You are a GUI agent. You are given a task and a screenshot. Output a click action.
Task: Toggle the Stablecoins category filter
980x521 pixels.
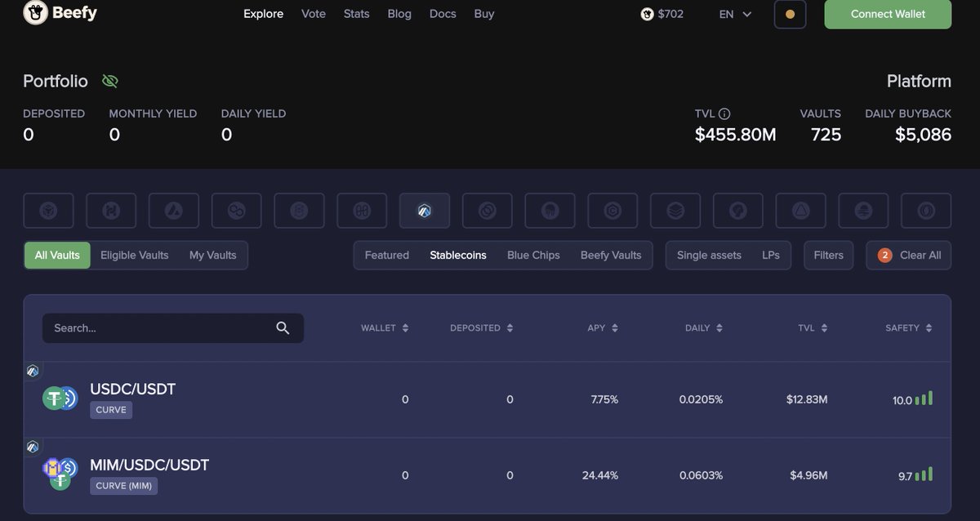(458, 255)
